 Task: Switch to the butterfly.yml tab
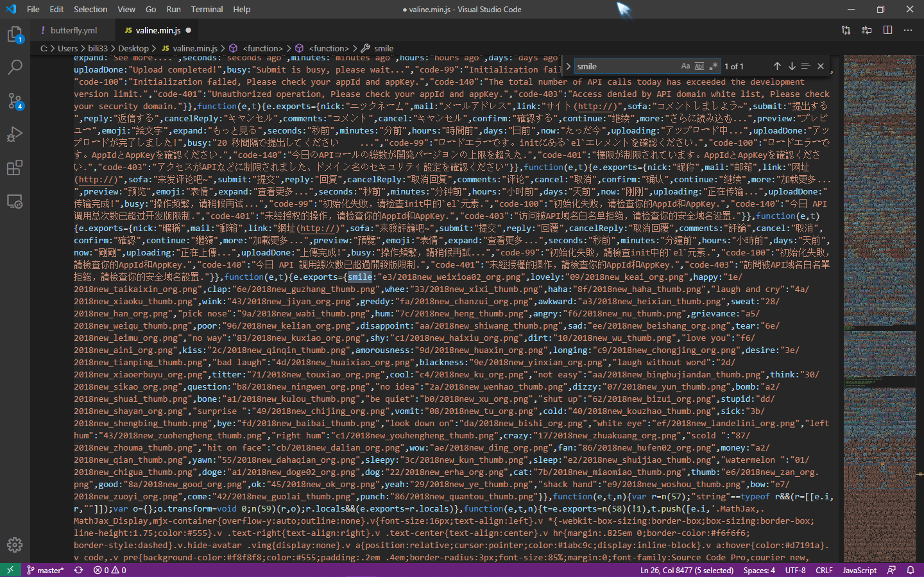(73, 30)
